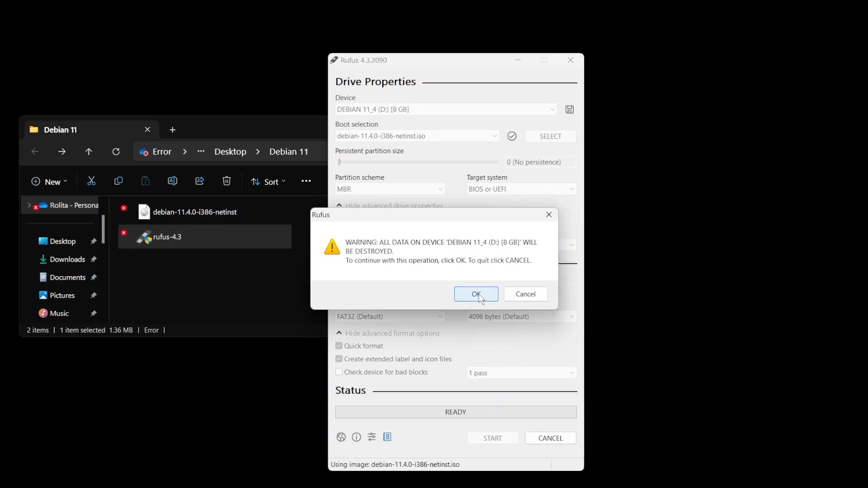Viewport: 868px width, 488px height.
Task: Unpin Downloads using its pin icon
Action: 94,259
